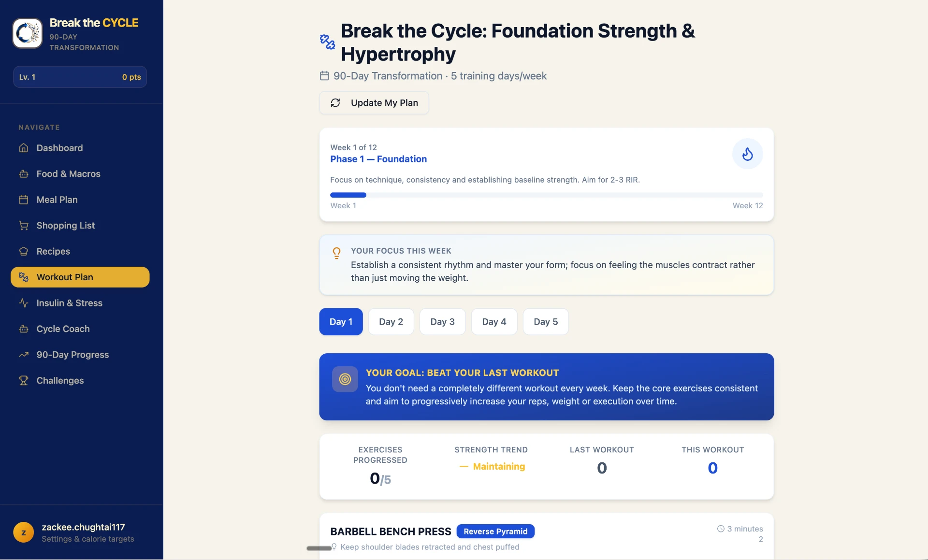Click the Week 1 to 12 progress bar
The width and height of the screenshot is (928, 560).
pyautogui.click(x=546, y=195)
